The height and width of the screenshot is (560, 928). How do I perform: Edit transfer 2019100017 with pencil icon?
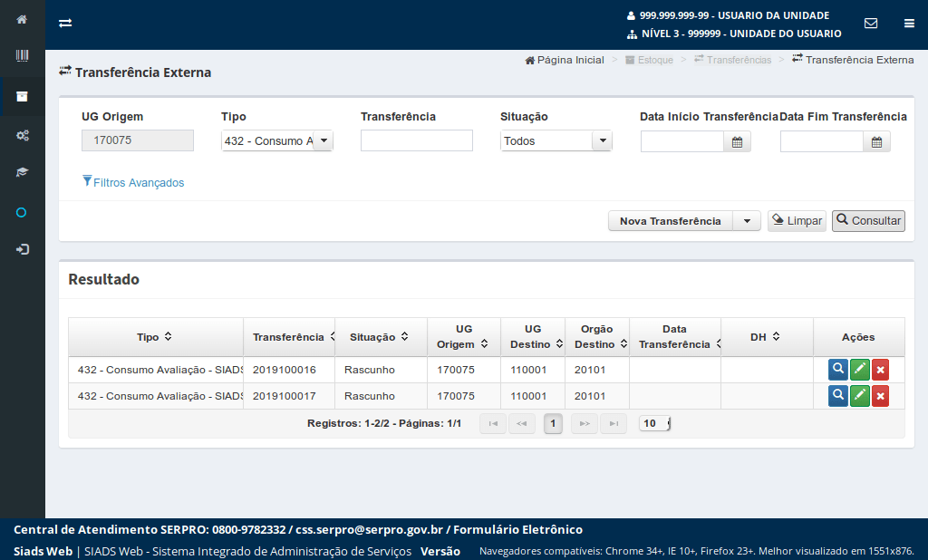pyautogui.click(x=859, y=395)
